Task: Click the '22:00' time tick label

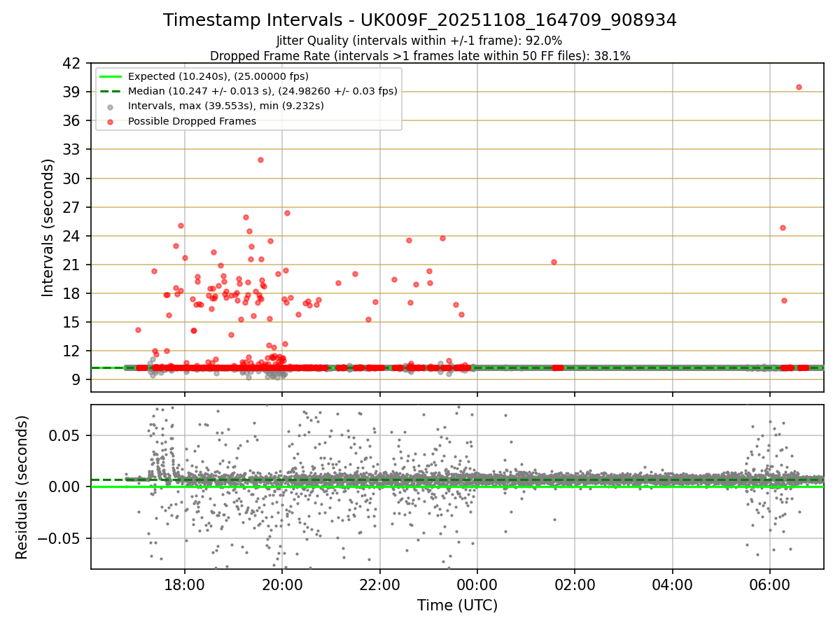Action: pos(379,585)
